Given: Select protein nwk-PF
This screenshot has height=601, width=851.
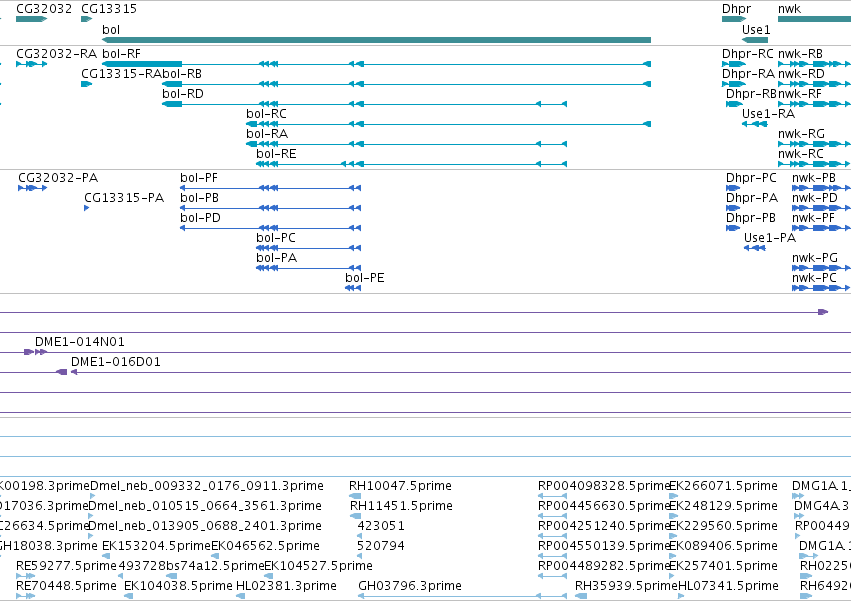Looking at the screenshot, I should click(x=821, y=228).
